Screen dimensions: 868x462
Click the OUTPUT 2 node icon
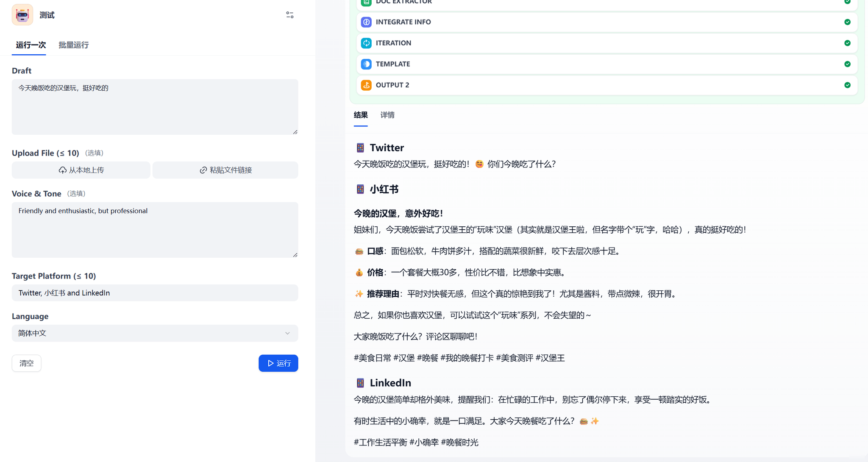click(366, 85)
